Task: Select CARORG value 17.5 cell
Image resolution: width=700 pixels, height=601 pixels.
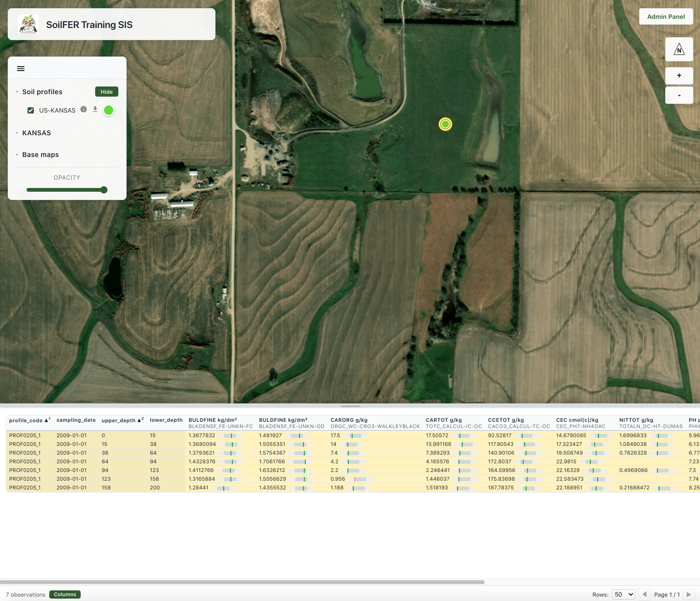Action: (375, 435)
